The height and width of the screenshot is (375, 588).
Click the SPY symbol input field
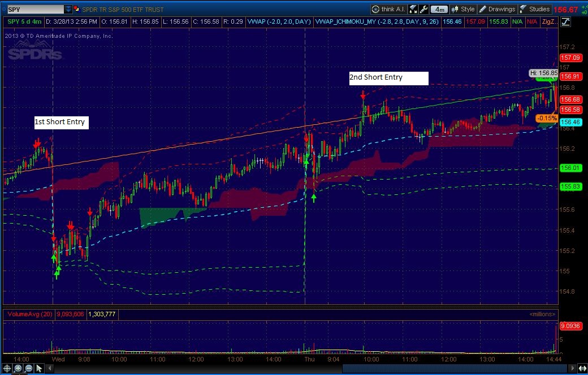[x=35, y=10]
